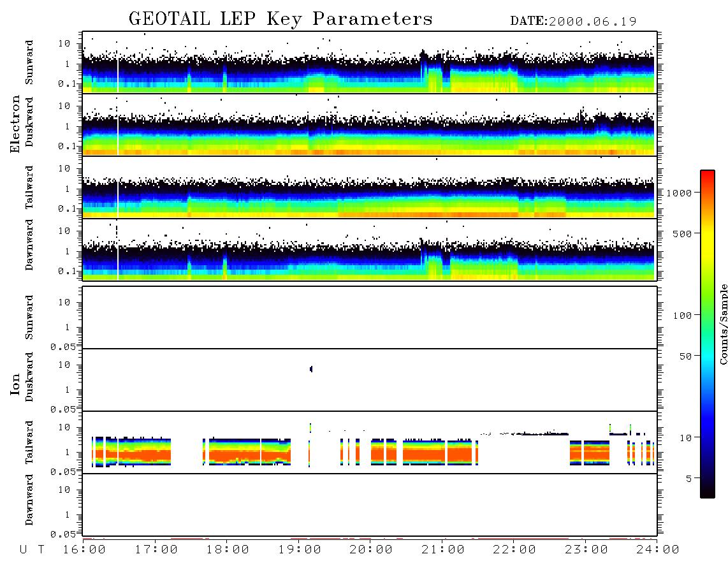Select Ion panel 'Tailward' label

pos(29,442)
